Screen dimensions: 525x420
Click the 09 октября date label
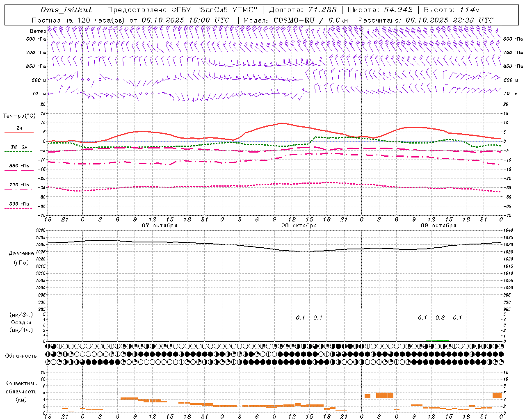tap(438, 226)
